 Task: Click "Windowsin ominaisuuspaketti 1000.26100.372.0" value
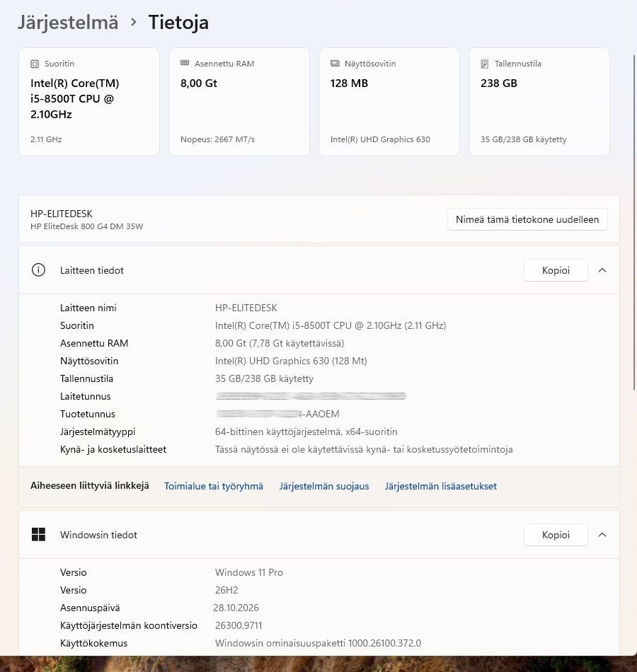(318, 643)
